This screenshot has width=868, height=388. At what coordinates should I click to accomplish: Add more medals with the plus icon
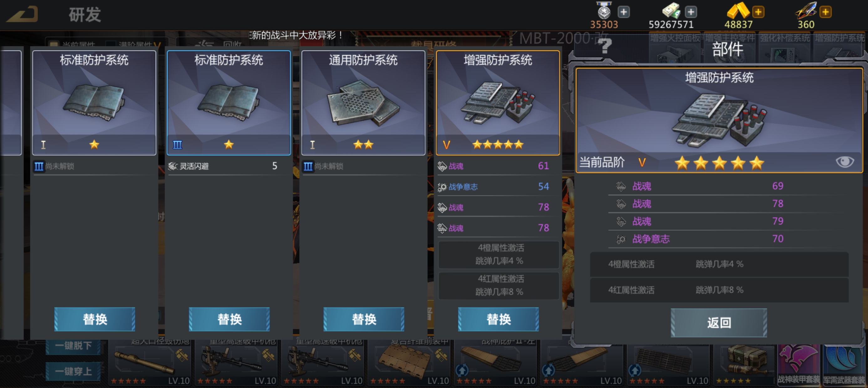tap(624, 12)
